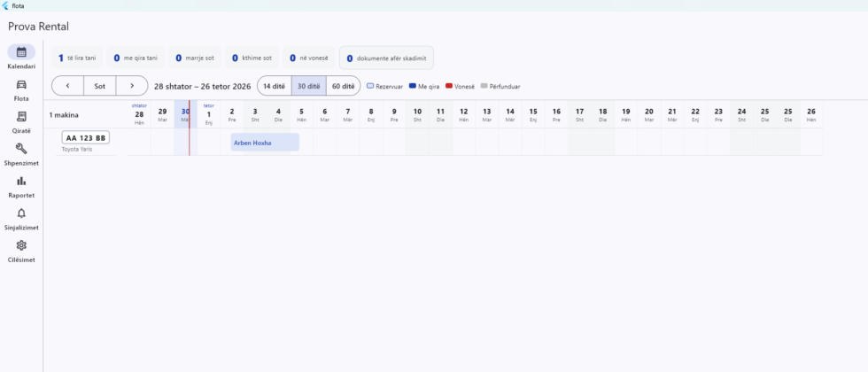
Task: Select day 10 Sht column header
Action: pos(417,114)
